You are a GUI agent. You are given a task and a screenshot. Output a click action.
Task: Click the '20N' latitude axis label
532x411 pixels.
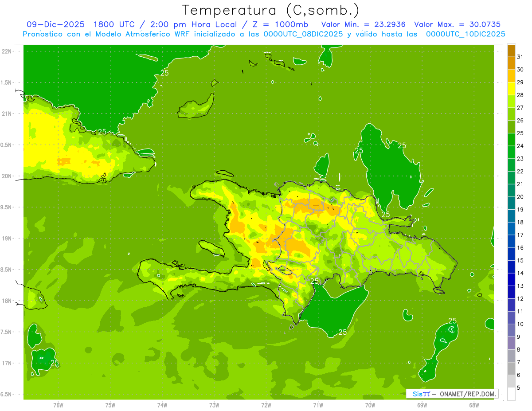[x=7, y=176]
